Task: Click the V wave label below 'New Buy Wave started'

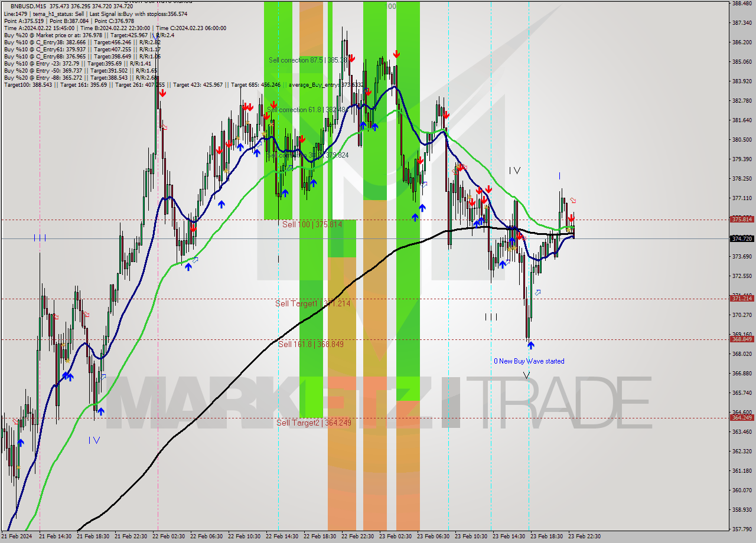Action: (x=526, y=375)
